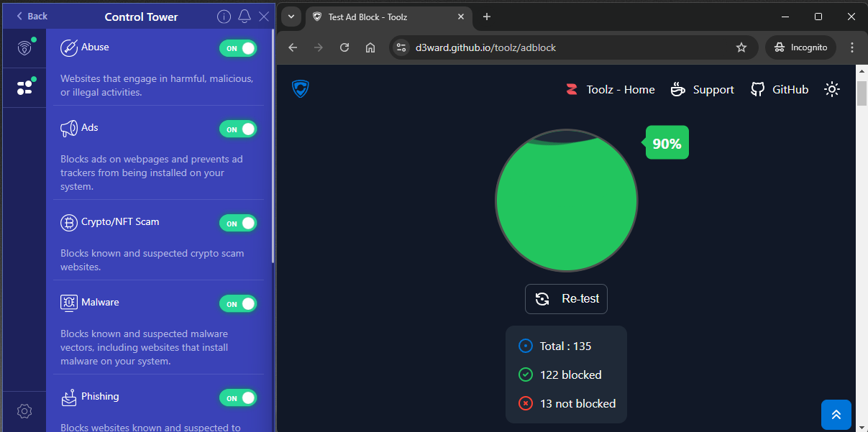Turn off the Ads toggle
868x432 pixels.
click(238, 129)
